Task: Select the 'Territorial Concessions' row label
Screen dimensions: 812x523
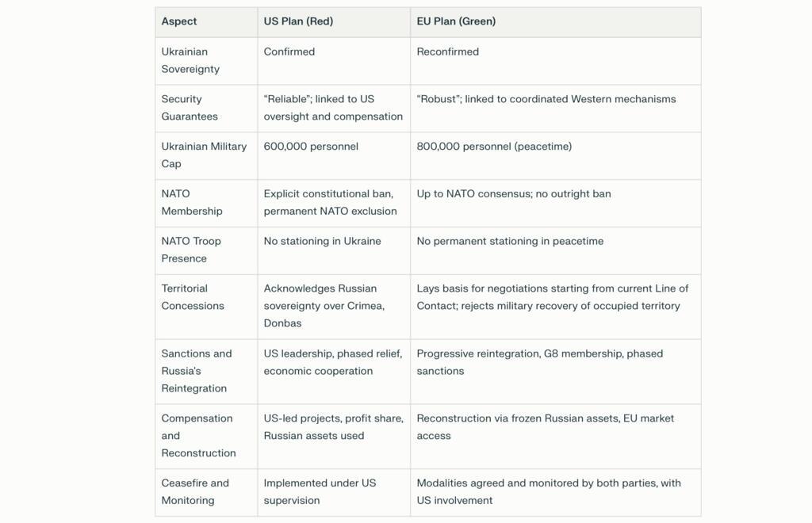Action: coord(193,297)
